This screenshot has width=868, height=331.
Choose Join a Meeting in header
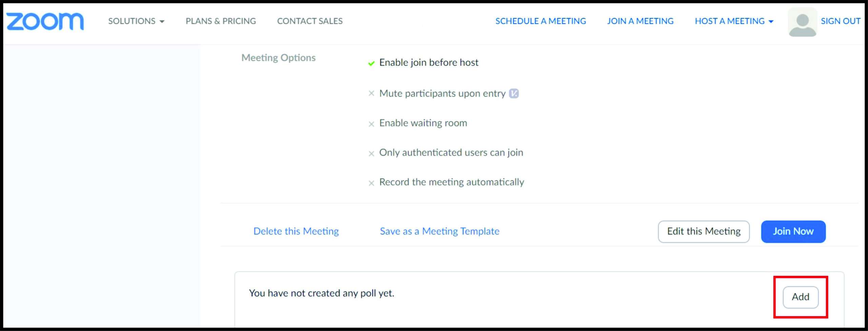[x=640, y=21]
